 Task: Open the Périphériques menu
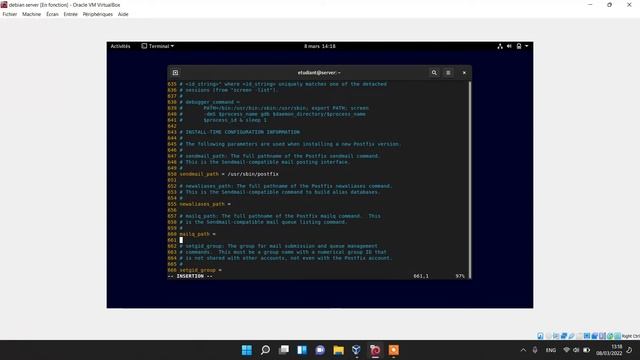click(98, 14)
